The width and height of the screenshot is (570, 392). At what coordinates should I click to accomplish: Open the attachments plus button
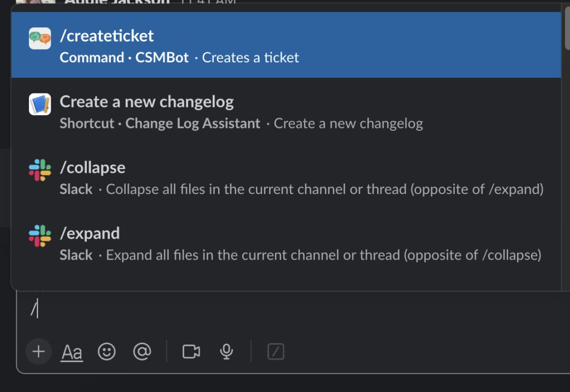click(x=38, y=351)
